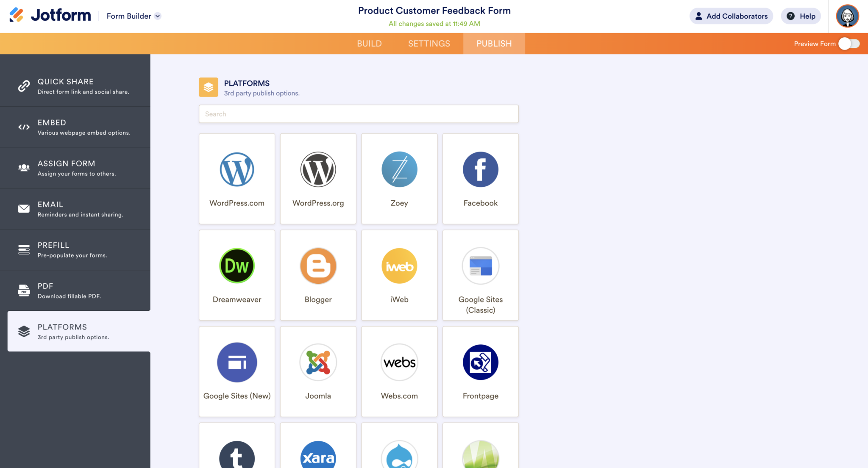Select the Facebook platform tile
Viewport: 868px width, 468px height.
[x=480, y=178]
